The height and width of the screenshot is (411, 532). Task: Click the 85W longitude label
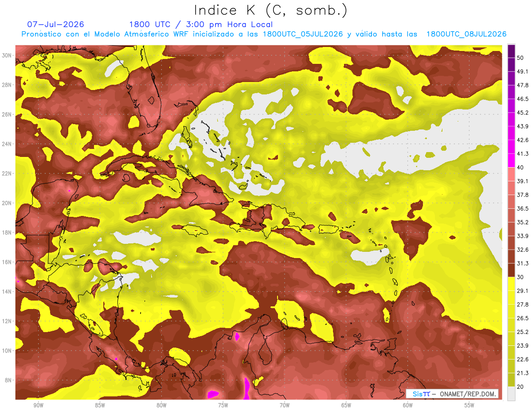(x=100, y=405)
